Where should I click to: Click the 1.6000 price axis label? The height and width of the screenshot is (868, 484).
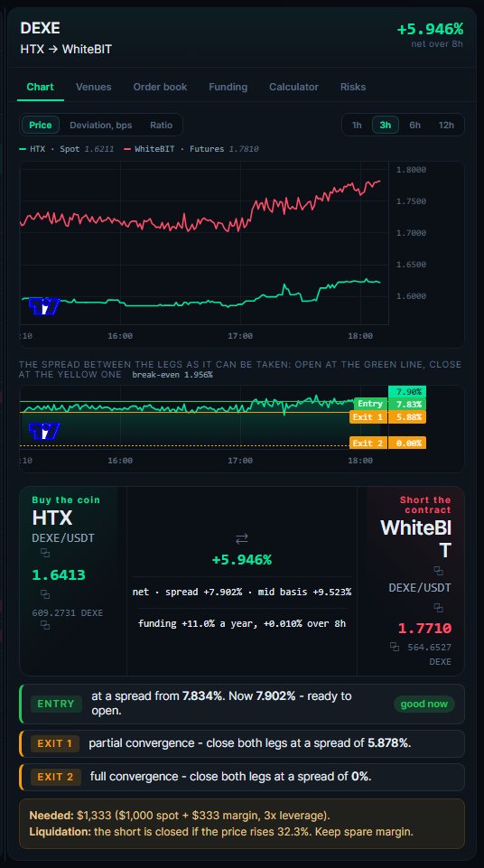tap(411, 295)
